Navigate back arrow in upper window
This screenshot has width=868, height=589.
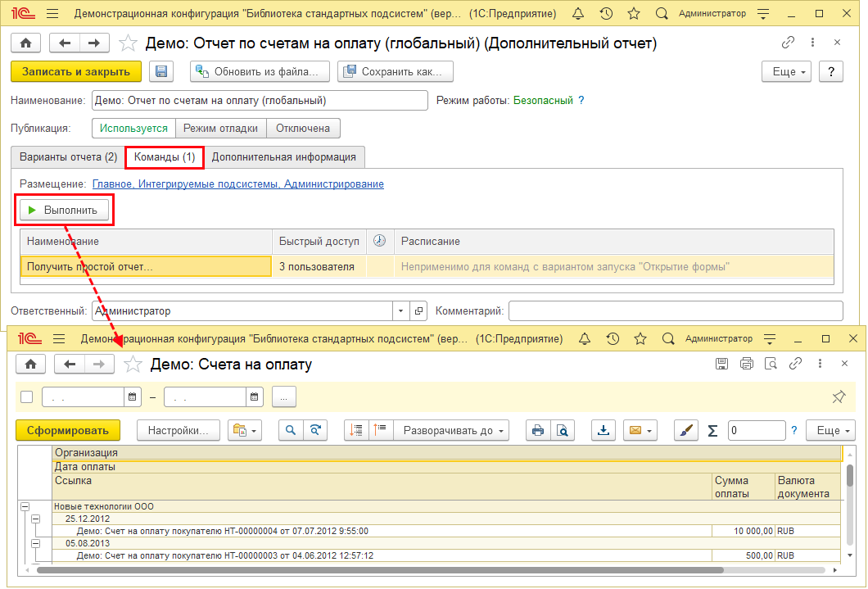click(65, 43)
